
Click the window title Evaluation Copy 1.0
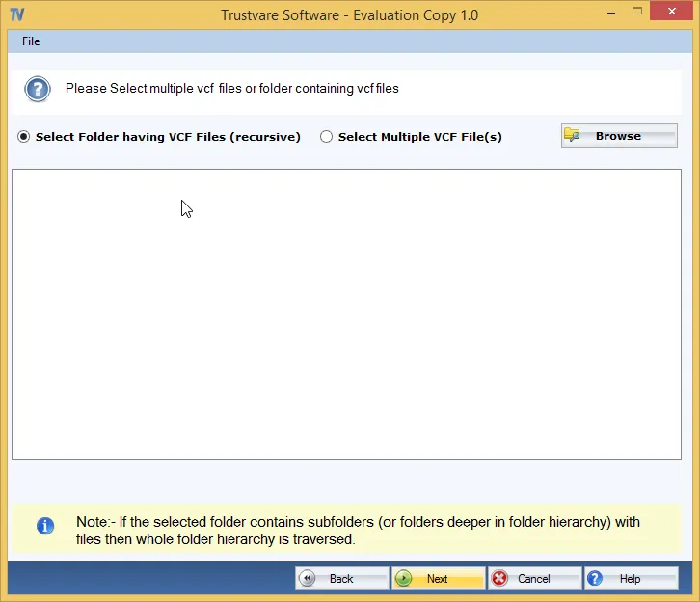point(350,15)
